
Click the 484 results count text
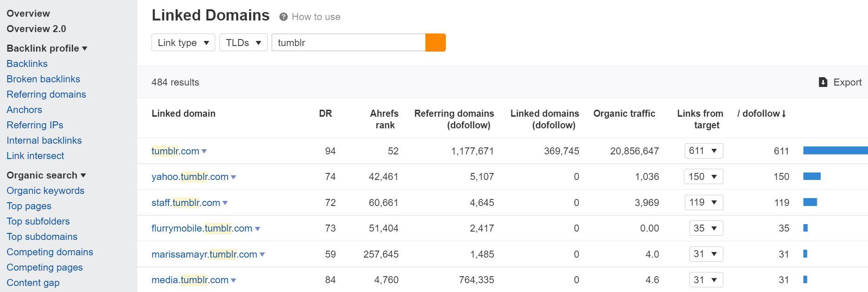(x=175, y=82)
